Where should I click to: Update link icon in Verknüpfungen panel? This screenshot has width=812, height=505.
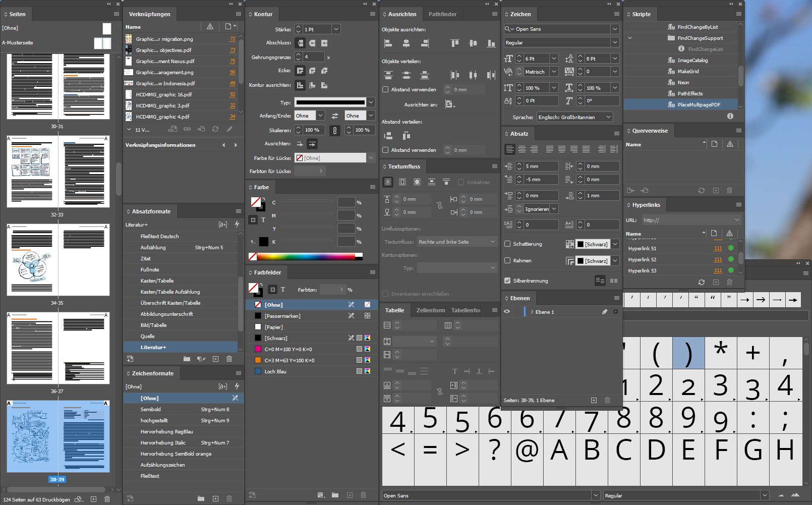tap(215, 129)
